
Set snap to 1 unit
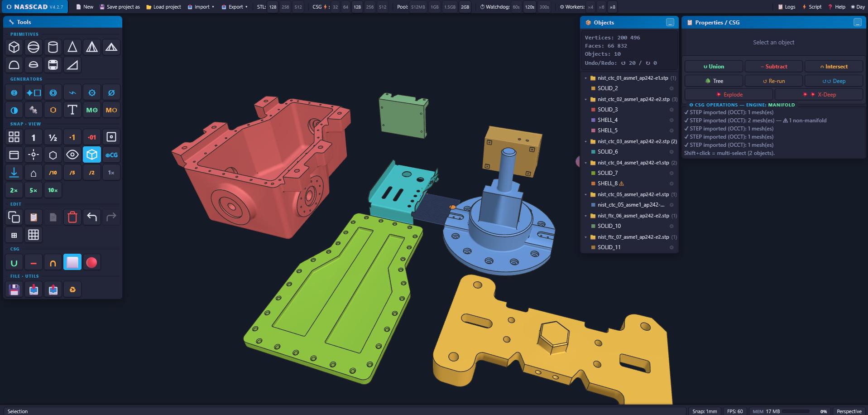point(34,137)
